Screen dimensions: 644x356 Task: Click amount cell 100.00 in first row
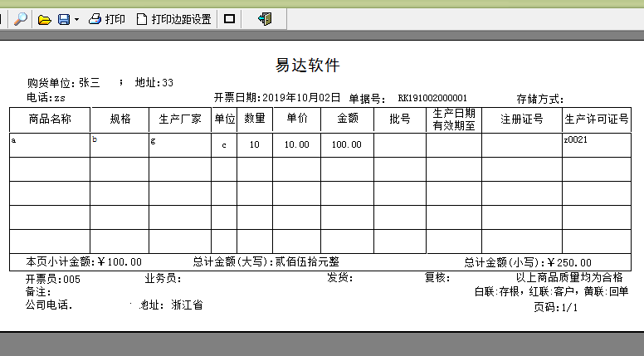tap(347, 144)
